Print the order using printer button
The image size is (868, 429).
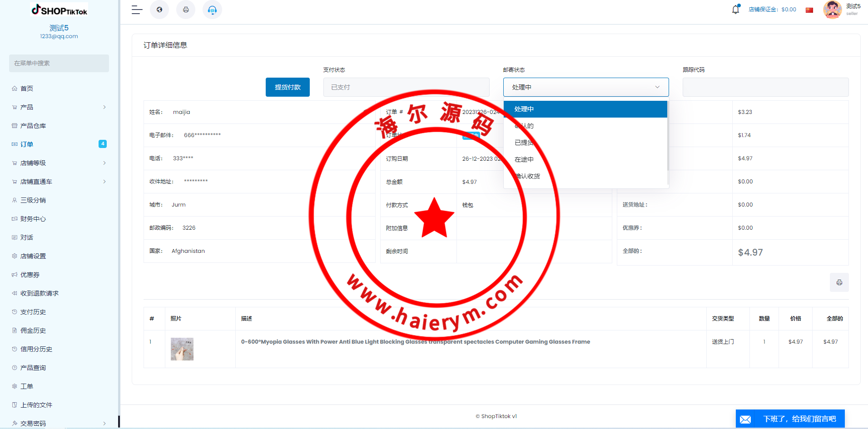[839, 282]
